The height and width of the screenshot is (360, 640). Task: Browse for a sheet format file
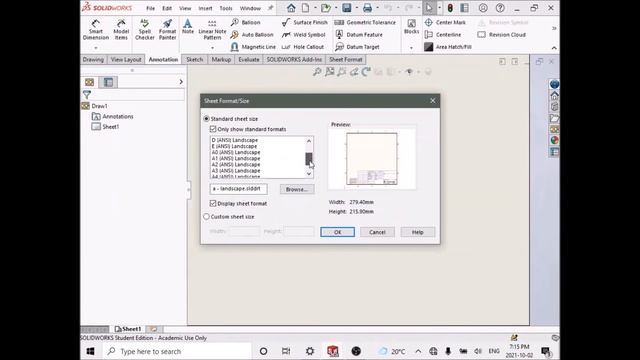(x=297, y=189)
